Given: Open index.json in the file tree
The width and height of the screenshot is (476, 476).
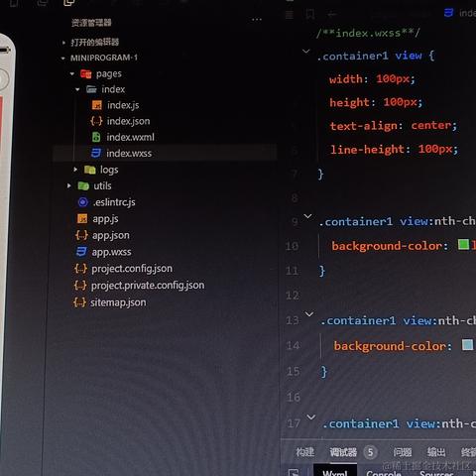Looking at the screenshot, I should [x=128, y=121].
